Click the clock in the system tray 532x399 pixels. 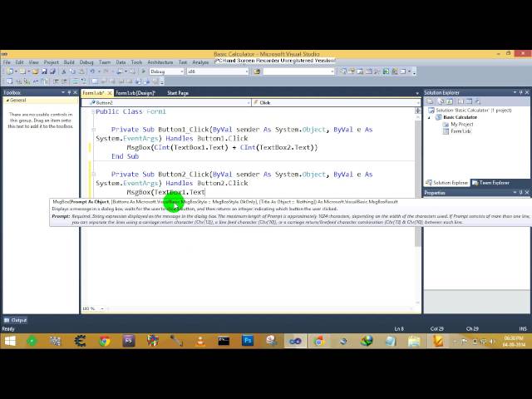pos(514,342)
